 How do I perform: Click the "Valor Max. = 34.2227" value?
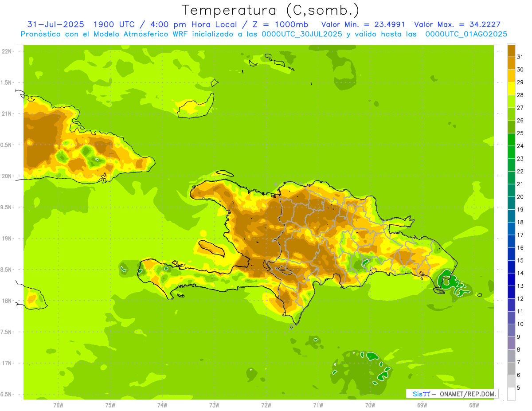[457, 24]
